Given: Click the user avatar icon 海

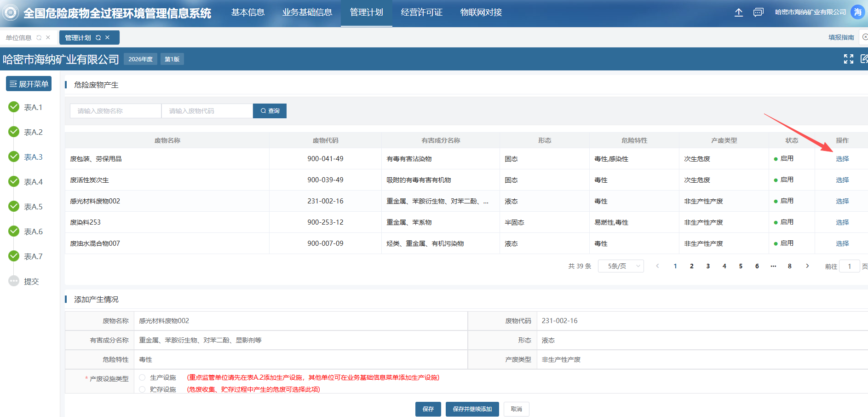Looking at the screenshot, I should tap(857, 12).
